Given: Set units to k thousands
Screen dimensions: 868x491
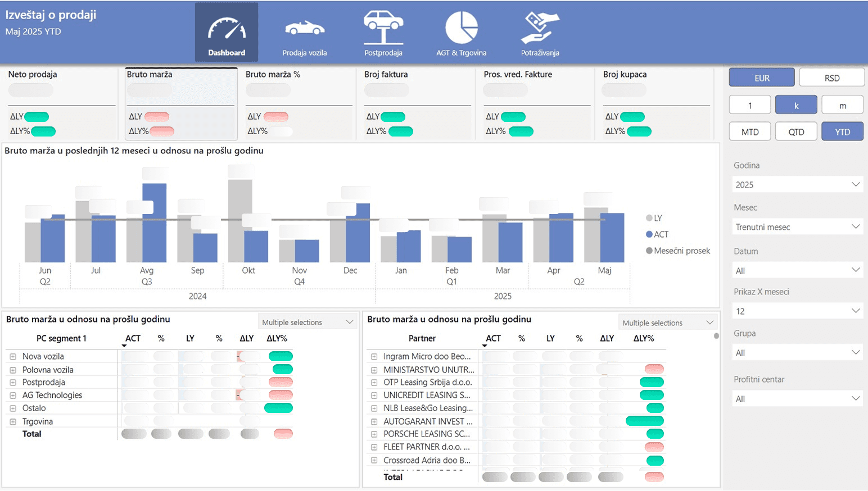Looking at the screenshot, I should tap(796, 105).
